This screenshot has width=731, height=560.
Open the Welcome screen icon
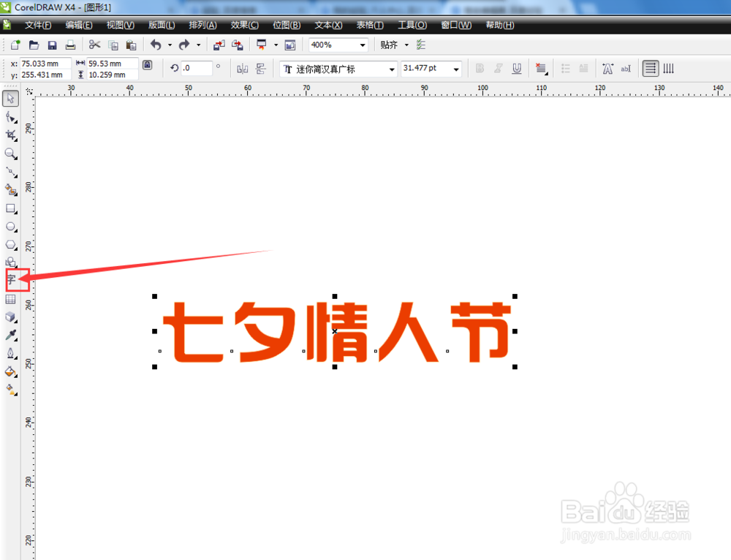(x=290, y=45)
